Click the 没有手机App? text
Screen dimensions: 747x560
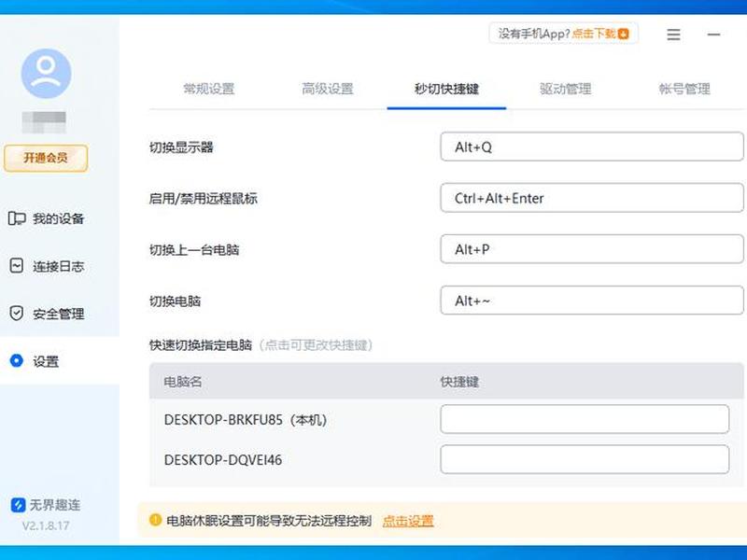pyautogui.click(x=534, y=34)
